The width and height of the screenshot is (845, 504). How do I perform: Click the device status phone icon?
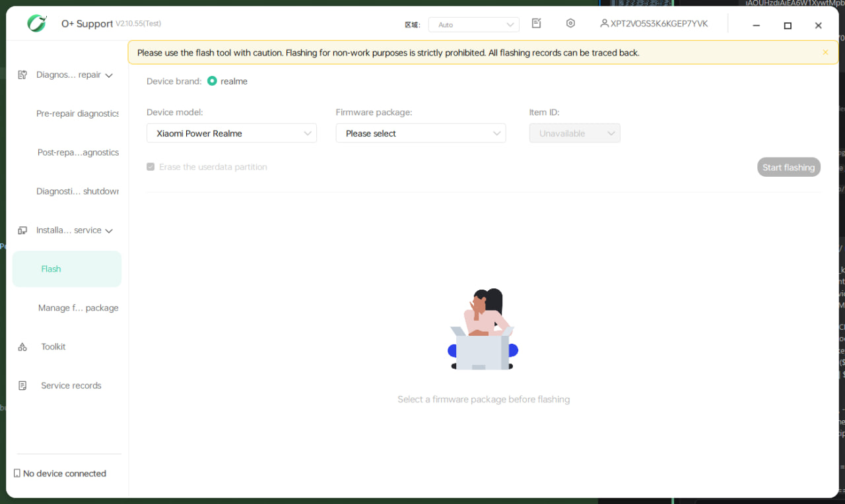click(16, 473)
